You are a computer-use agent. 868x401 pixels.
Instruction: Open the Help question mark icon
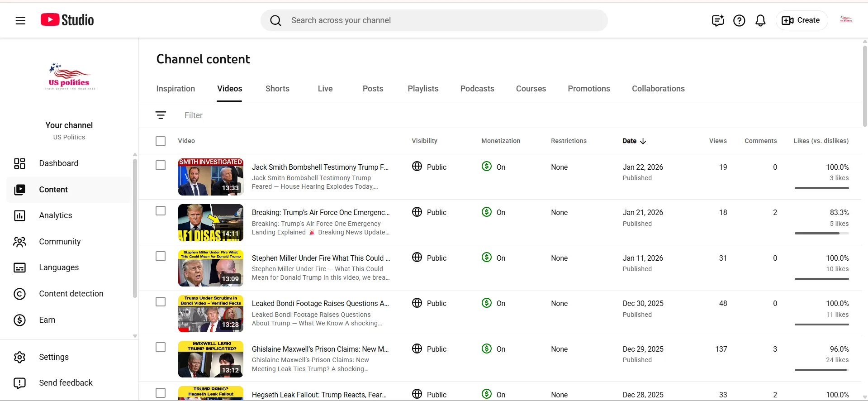739,20
